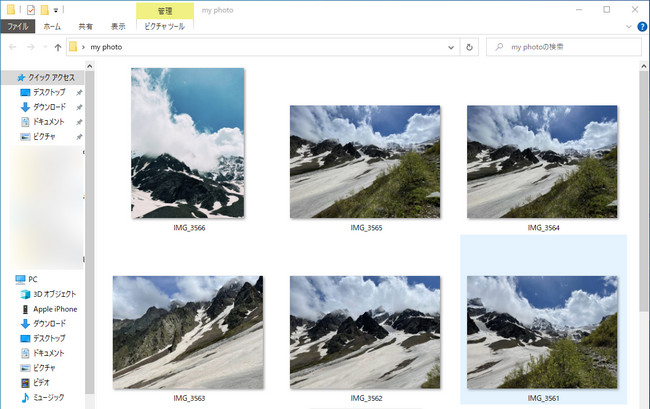Open ピクチャ under quick access
650x409 pixels.
coord(44,136)
